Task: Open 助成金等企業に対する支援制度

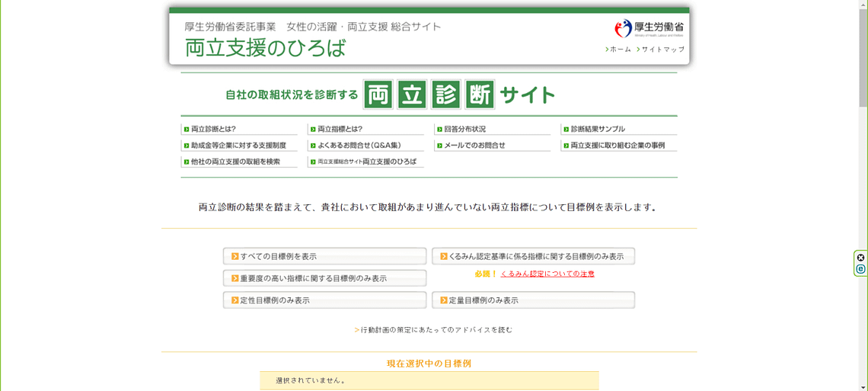Action: (238, 146)
